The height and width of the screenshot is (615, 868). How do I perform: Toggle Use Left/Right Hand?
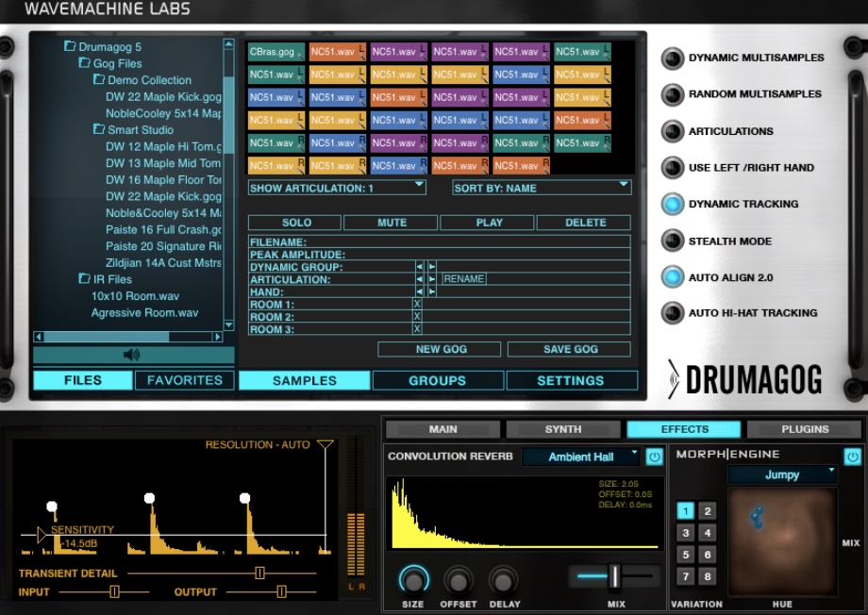coord(673,168)
